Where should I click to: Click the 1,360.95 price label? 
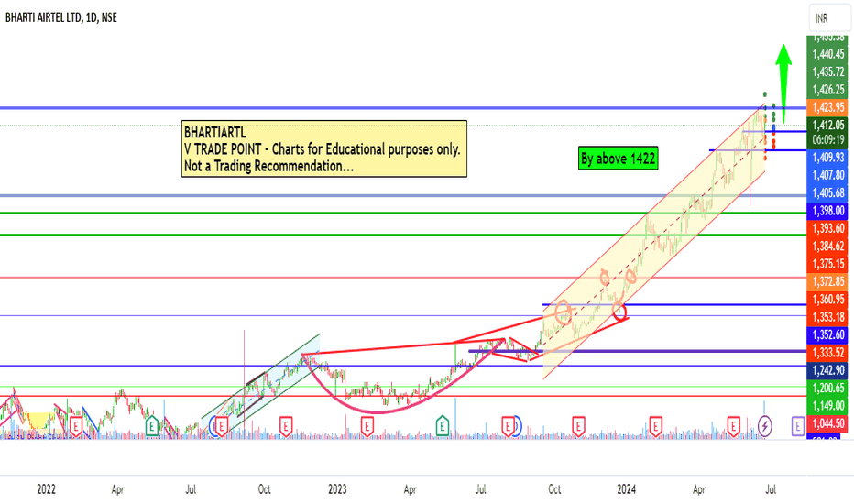coord(827,299)
